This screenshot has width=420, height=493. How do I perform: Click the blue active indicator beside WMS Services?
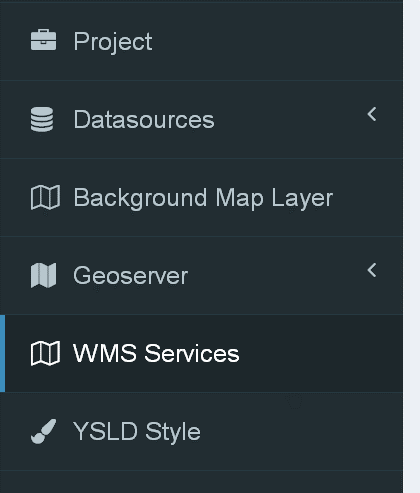pyautogui.click(x=2, y=353)
